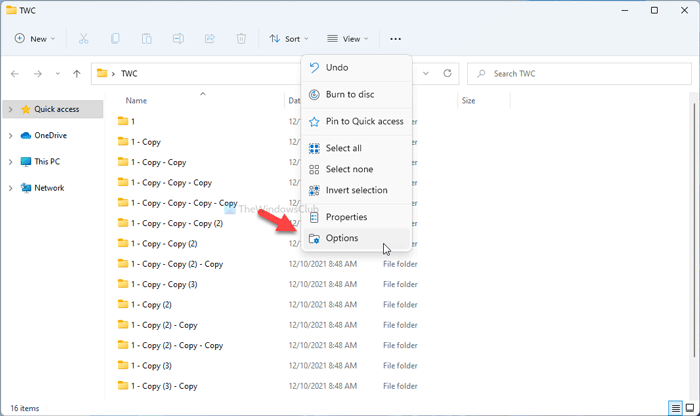Click in the Search TWC field
This screenshot has height=416, width=700.
tap(579, 74)
